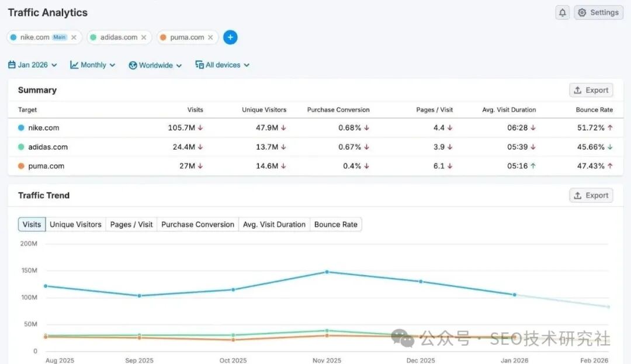Screen dimensions: 631x364
Task: Export the Traffic Trend chart
Action: pos(591,196)
